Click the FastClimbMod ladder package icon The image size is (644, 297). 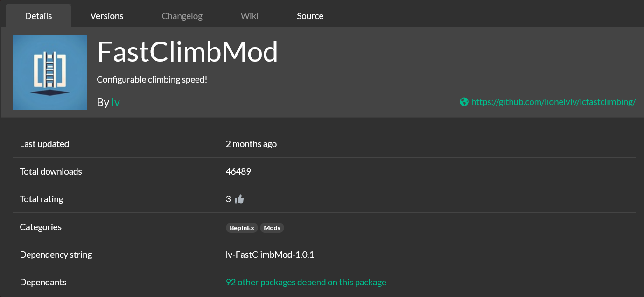click(50, 72)
